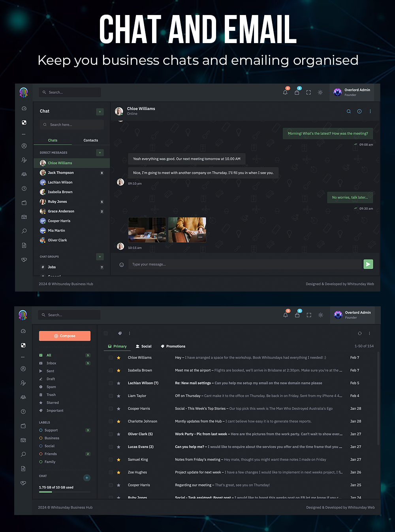Click the storage usage progress bar
This screenshot has width=395, height=532.
[65, 492]
